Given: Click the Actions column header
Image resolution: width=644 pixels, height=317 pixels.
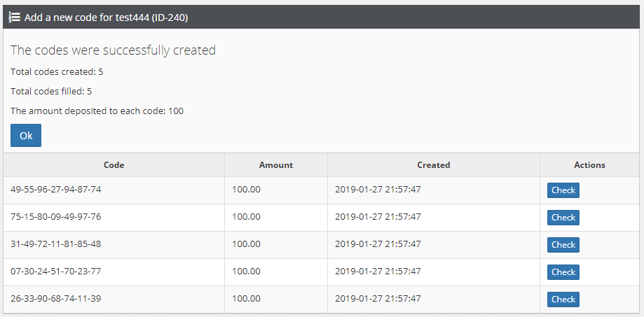Looking at the screenshot, I should 589,165.
